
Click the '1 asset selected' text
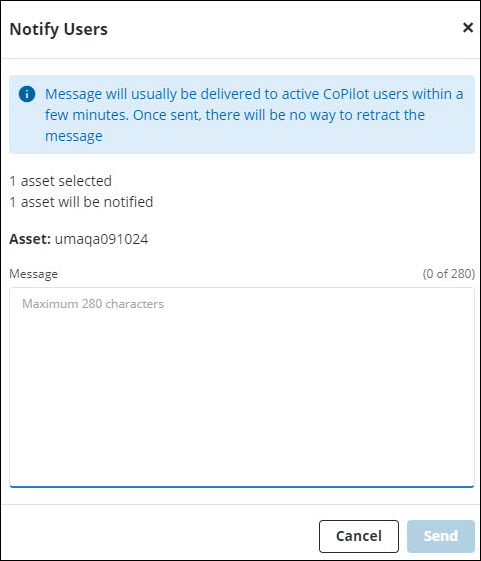[61, 181]
